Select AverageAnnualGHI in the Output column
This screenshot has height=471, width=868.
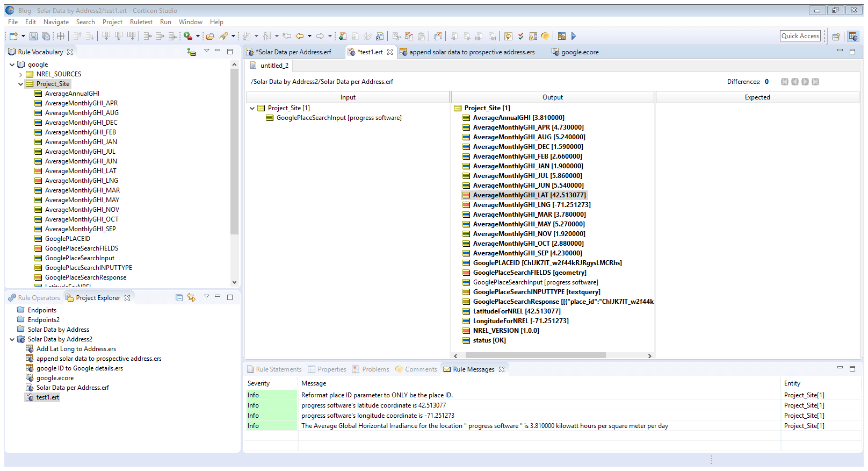[518, 118]
